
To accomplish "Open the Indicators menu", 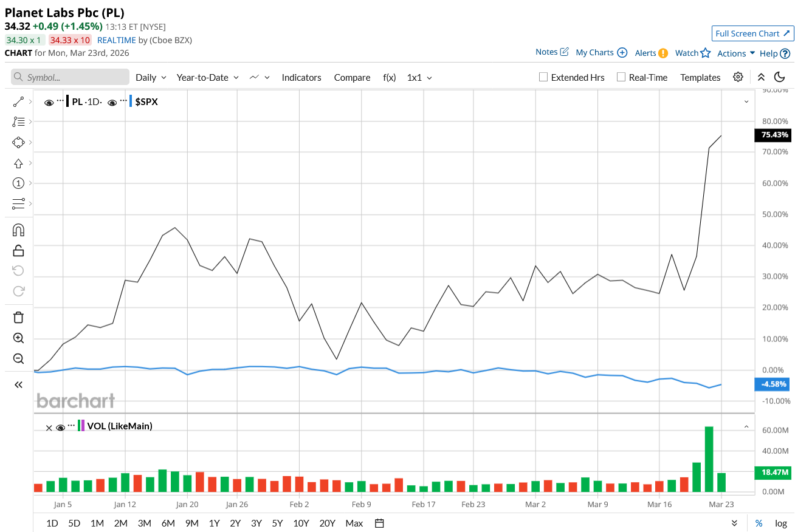I will 301,77.
